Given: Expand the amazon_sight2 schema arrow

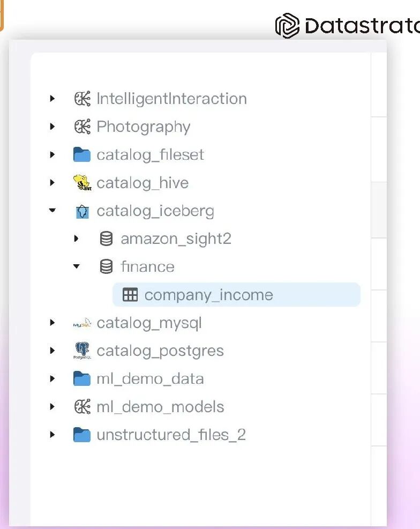Looking at the screenshot, I should point(77,239).
